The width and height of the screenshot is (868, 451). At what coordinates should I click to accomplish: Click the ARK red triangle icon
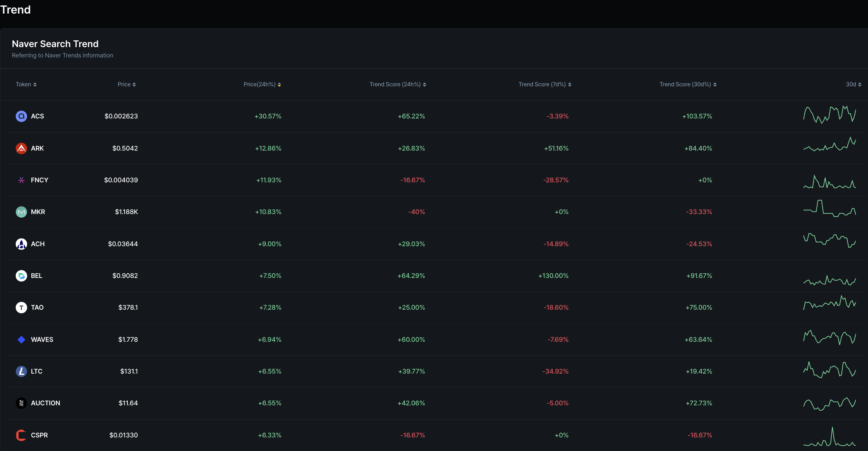pyautogui.click(x=21, y=148)
